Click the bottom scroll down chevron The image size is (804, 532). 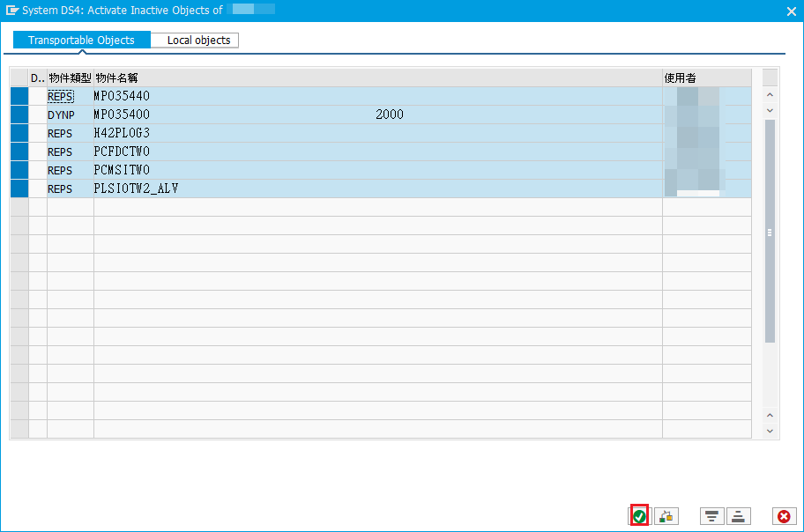[x=770, y=431]
